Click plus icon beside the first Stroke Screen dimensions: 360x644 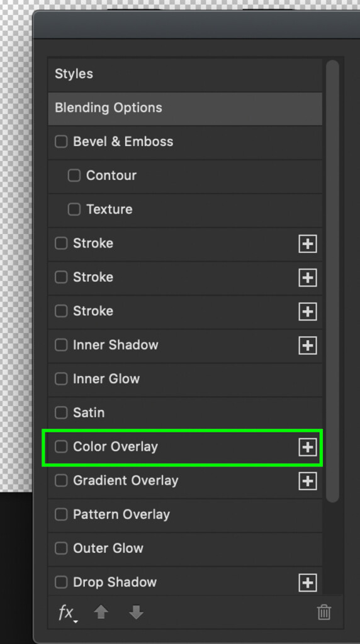[x=307, y=244]
